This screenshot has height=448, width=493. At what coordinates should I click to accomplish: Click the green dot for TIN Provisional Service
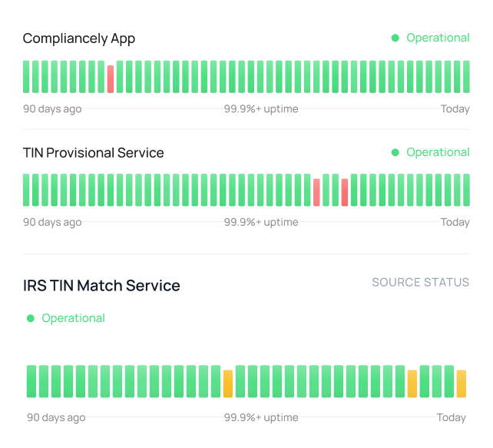(x=395, y=152)
